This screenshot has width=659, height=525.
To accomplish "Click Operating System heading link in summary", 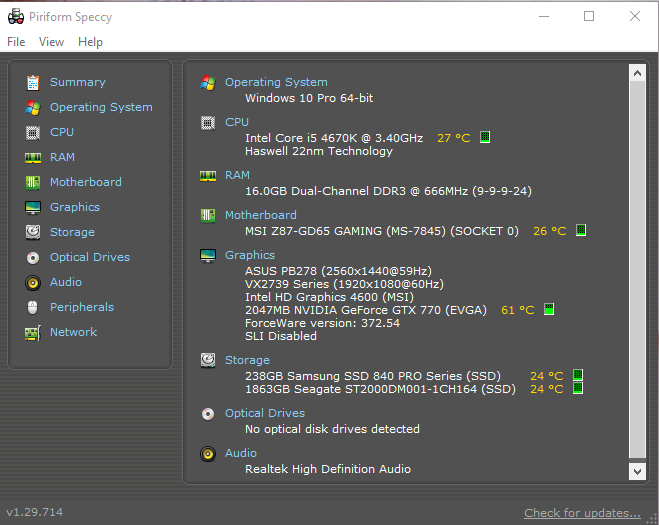I will pyautogui.click(x=276, y=82).
